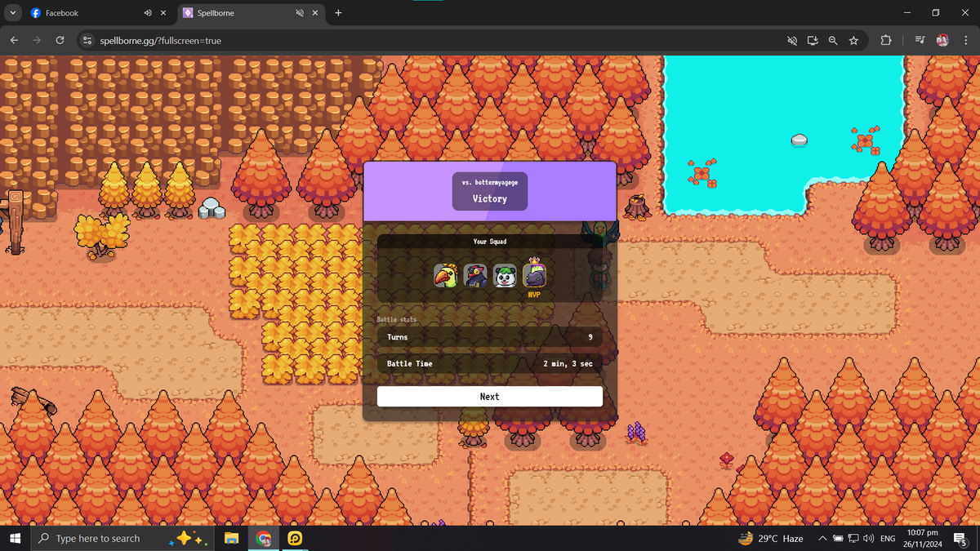Close the Spellborne tab

click(x=315, y=13)
